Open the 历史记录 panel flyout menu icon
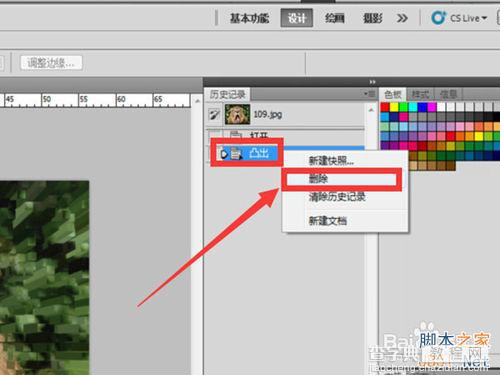Screen dimensions: 500x375 click(x=370, y=94)
